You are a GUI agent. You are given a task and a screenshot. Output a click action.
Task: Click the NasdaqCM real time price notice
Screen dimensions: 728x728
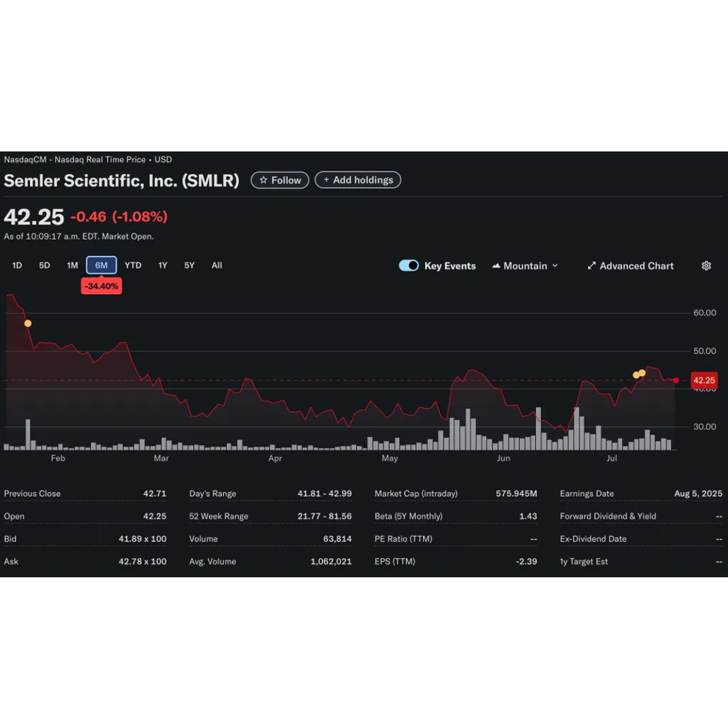88,159
